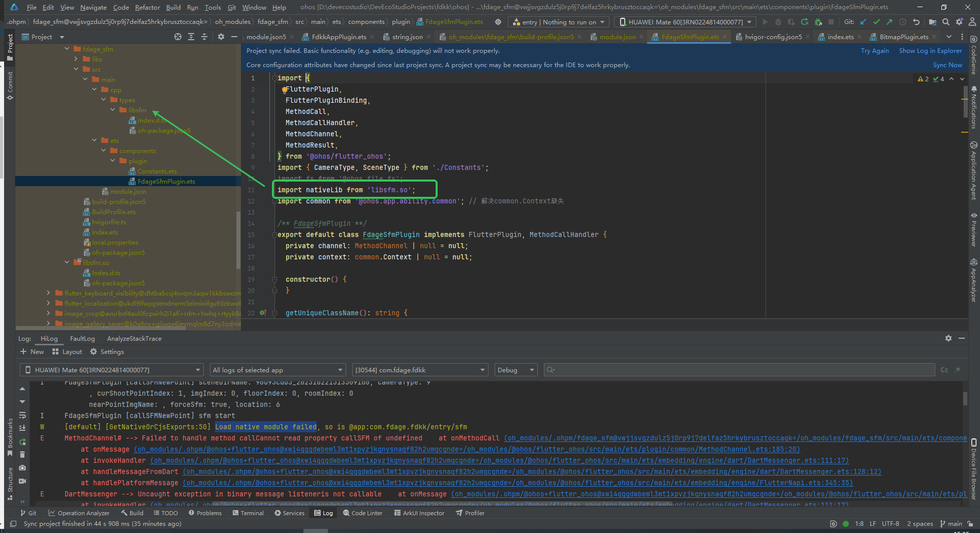
Task: Click the rollback undo arrow in toolbar
Action: coord(916,22)
